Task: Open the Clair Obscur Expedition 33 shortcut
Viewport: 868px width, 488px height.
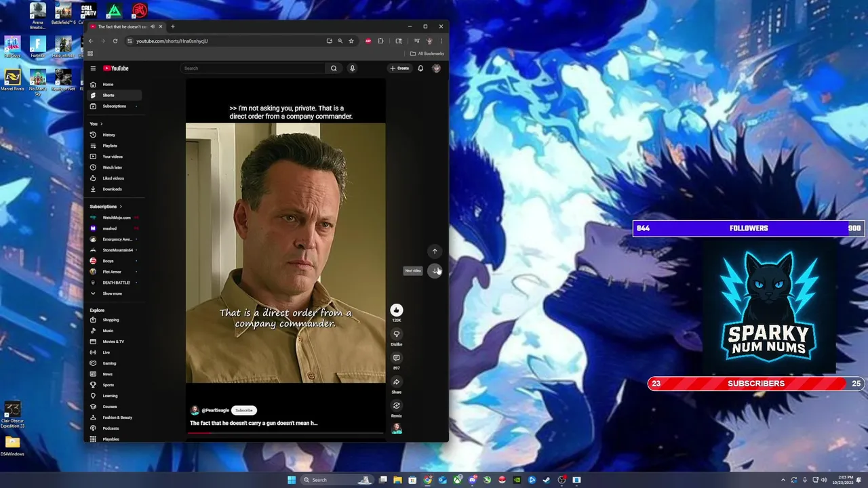Action: [12, 415]
